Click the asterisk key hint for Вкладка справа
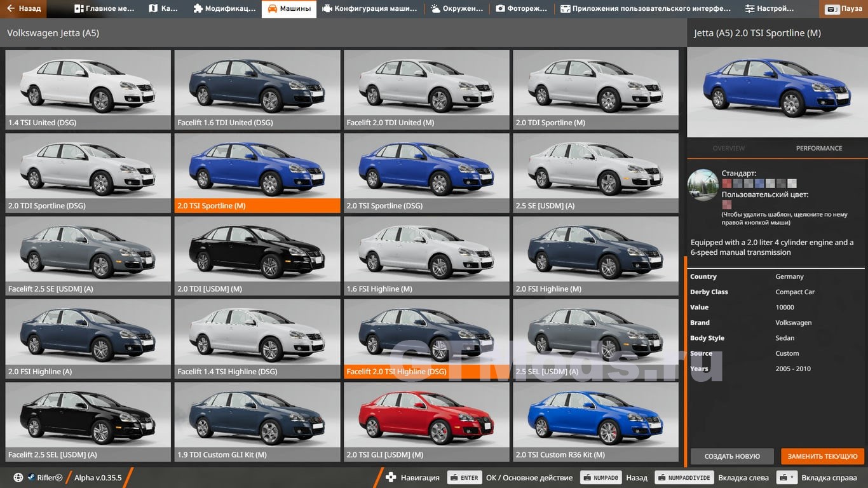Screen dimensions: 868x488 pyautogui.click(x=787, y=478)
